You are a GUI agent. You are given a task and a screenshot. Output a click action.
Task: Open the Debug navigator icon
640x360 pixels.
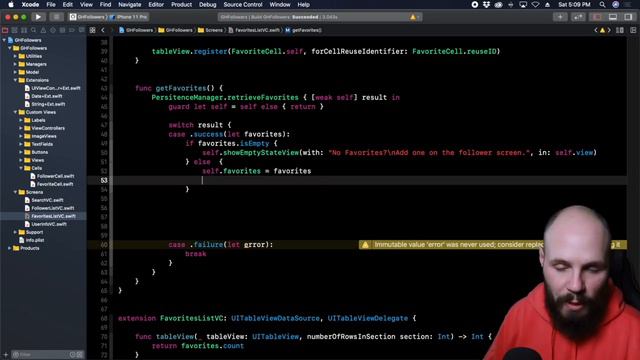click(62, 30)
